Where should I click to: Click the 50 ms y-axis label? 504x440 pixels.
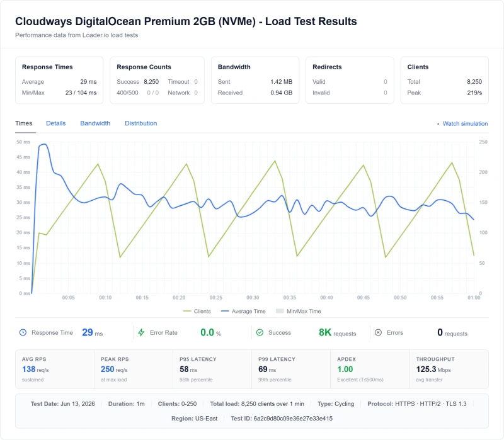point(23,142)
